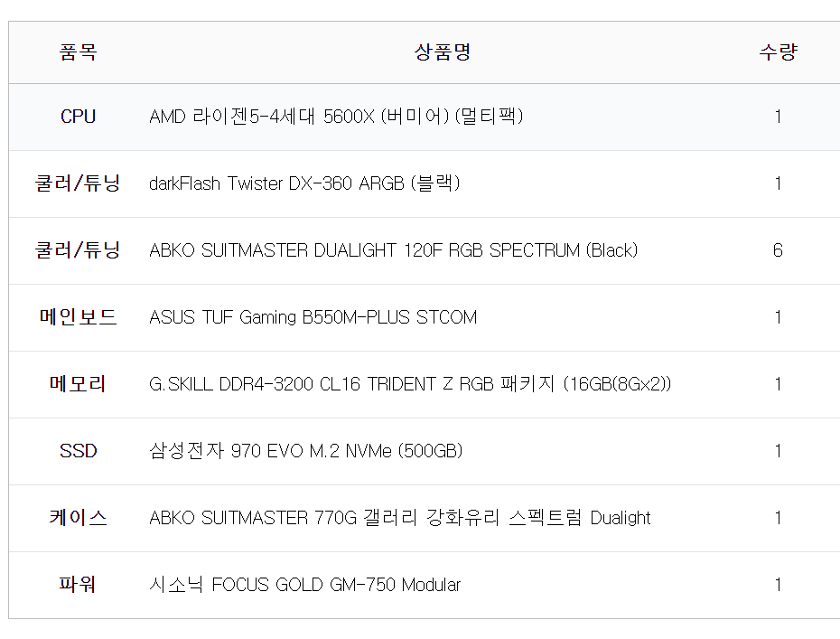The width and height of the screenshot is (840, 639).
Task: Select the 케이스 category label
Action: 78,518
